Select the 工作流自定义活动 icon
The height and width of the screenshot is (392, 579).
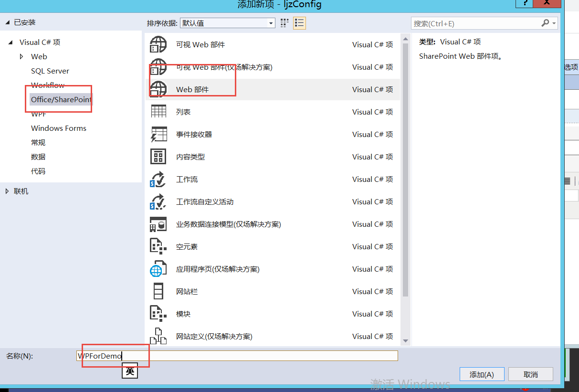(158, 201)
